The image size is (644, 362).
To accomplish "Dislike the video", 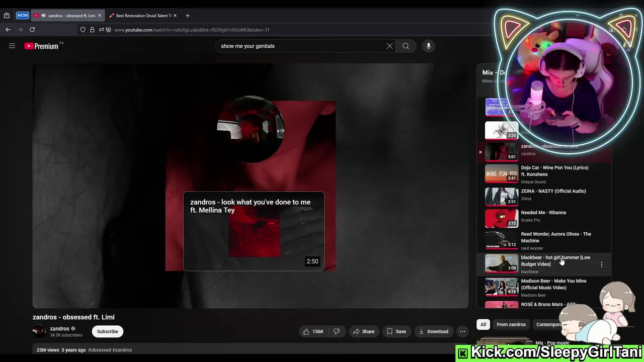I will (x=337, y=331).
